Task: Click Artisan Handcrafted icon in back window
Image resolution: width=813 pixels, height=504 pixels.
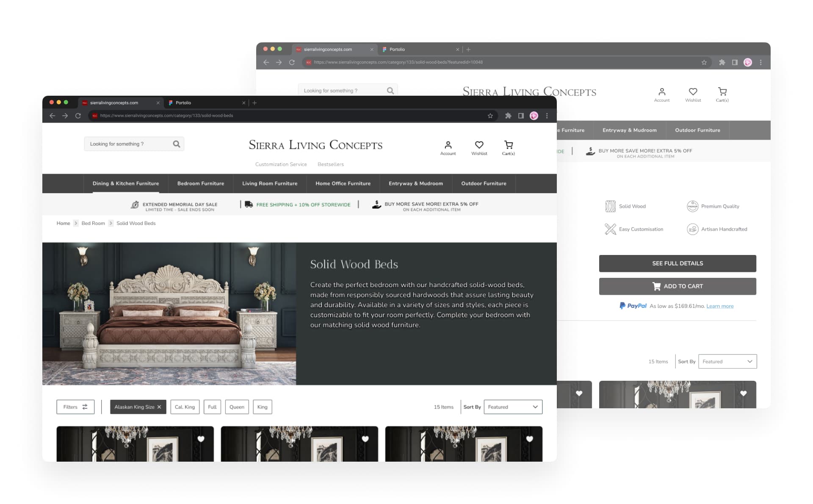Action: pyautogui.click(x=692, y=229)
